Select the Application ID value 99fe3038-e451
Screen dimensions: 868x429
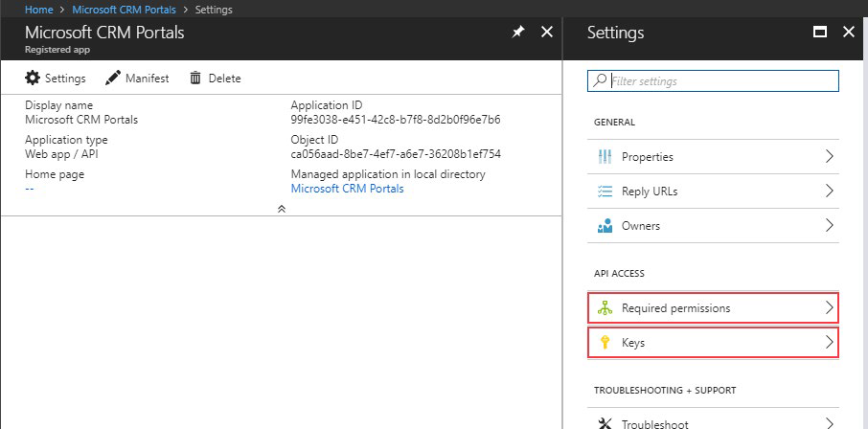click(396, 120)
